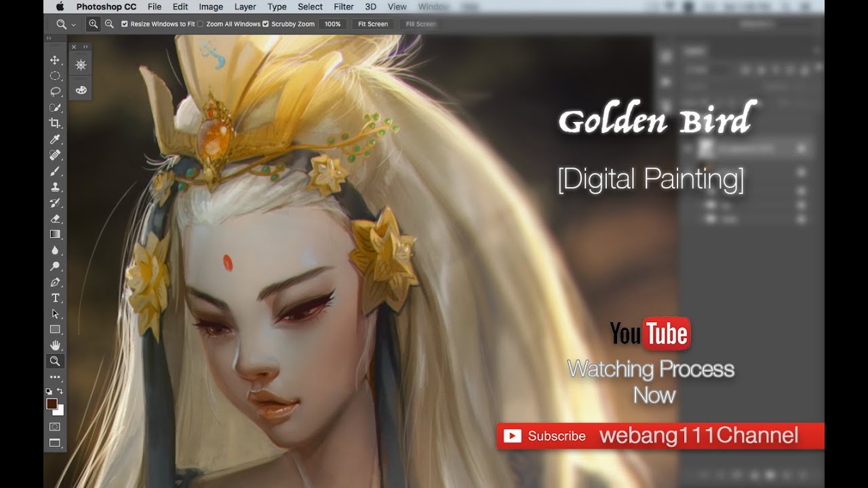Click the Fill Screen button

tap(421, 24)
